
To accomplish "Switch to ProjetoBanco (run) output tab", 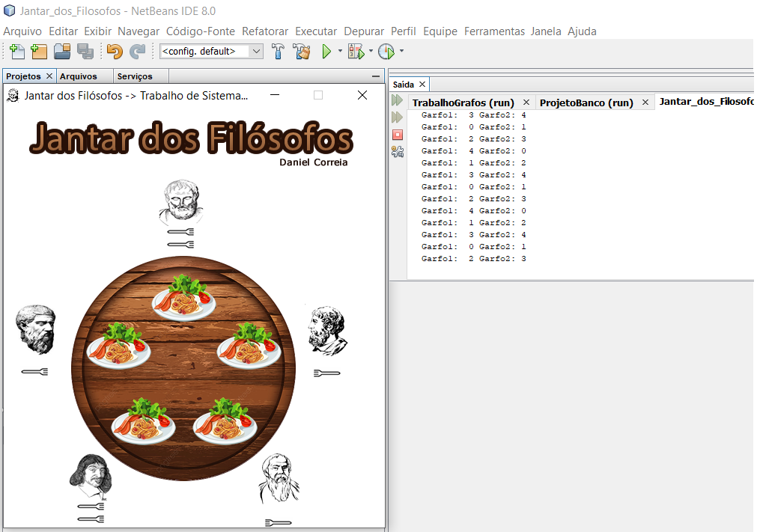I will point(586,103).
